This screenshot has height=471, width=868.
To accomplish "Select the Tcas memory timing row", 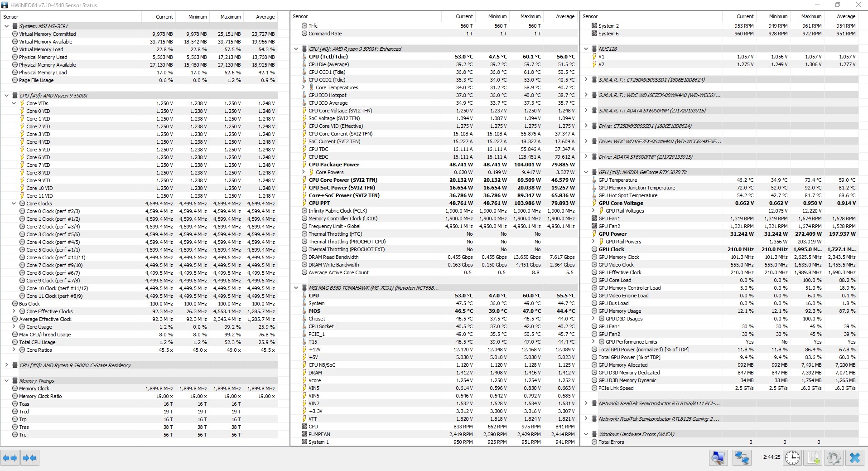I will click(x=140, y=404).
